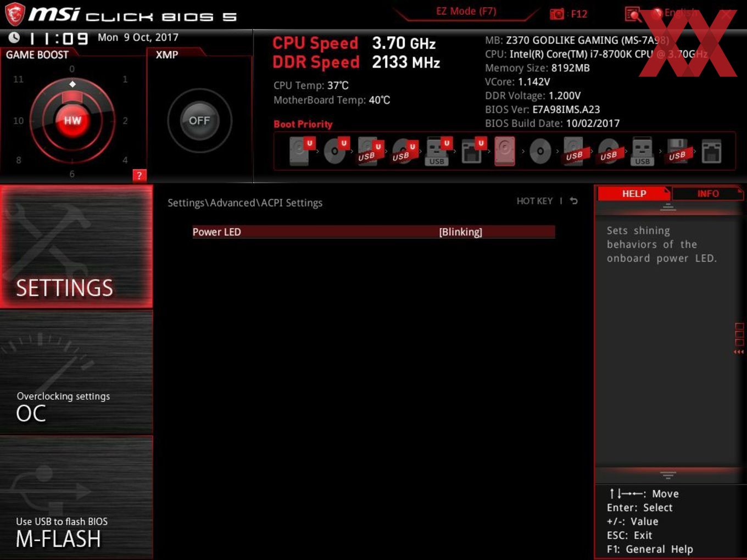Toggle the Game Boost HW knob

click(73, 120)
